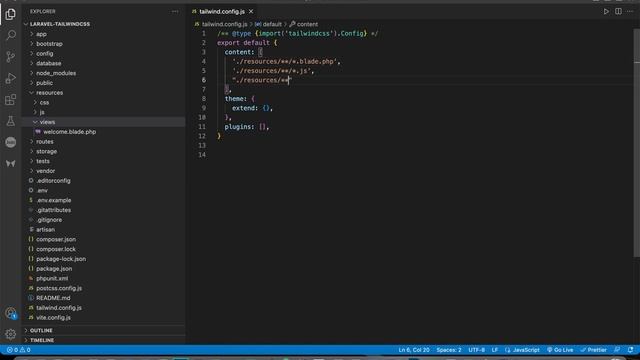Expand the vendor folder
640x360 pixels.
pos(45,171)
